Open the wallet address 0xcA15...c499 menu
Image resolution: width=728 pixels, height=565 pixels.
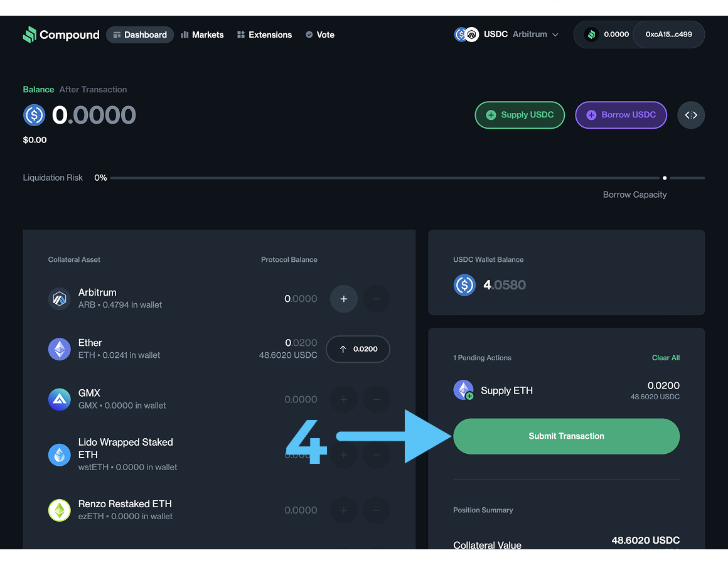(x=668, y=35)
